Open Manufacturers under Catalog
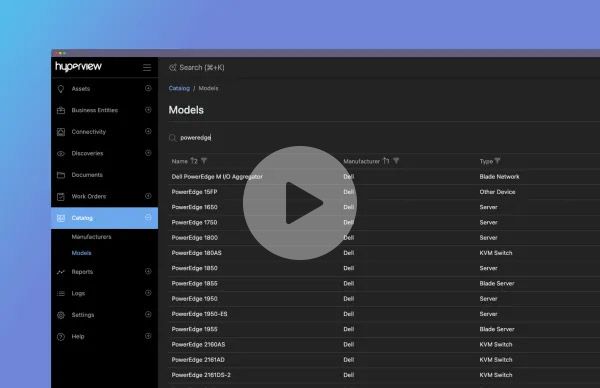The image size is (600, 388). pyautogui.click(x=91, y=237)
